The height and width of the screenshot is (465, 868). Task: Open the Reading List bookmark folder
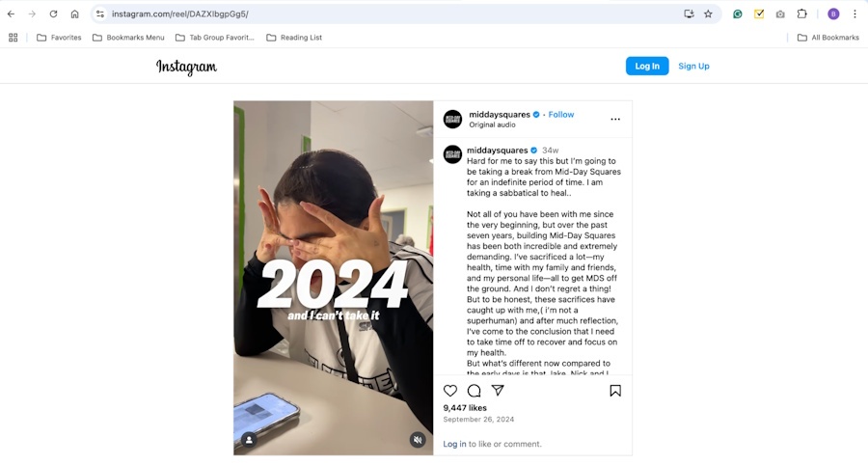(294, 38)
